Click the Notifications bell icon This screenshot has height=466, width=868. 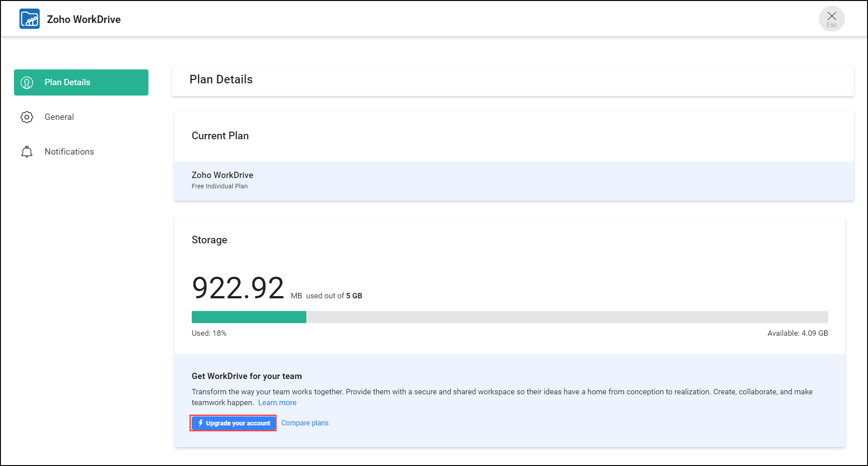click(x=27, y=152)
